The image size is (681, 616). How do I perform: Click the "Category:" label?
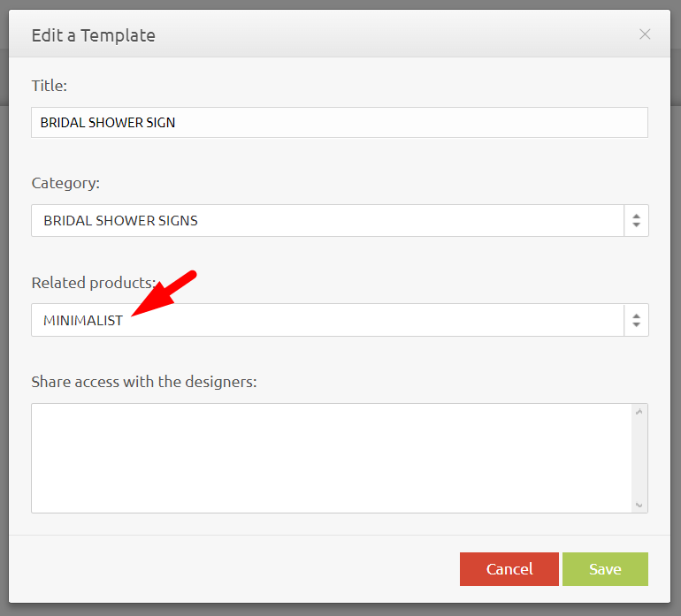click(65, 183)
